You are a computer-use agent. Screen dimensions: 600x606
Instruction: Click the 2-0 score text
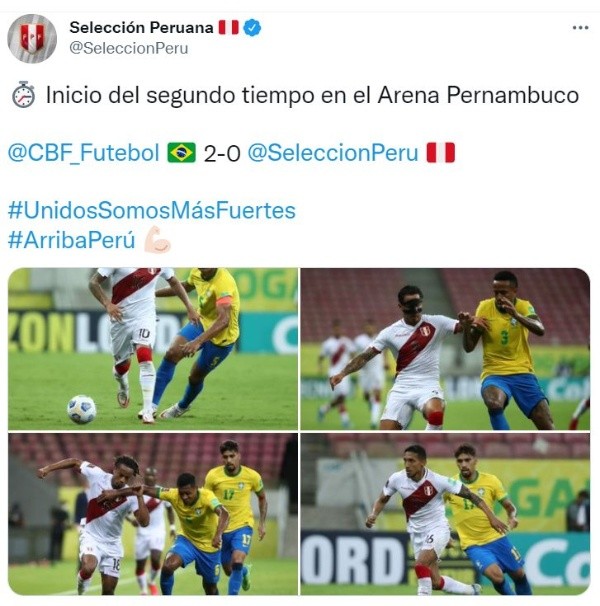(x=222, y=153)
